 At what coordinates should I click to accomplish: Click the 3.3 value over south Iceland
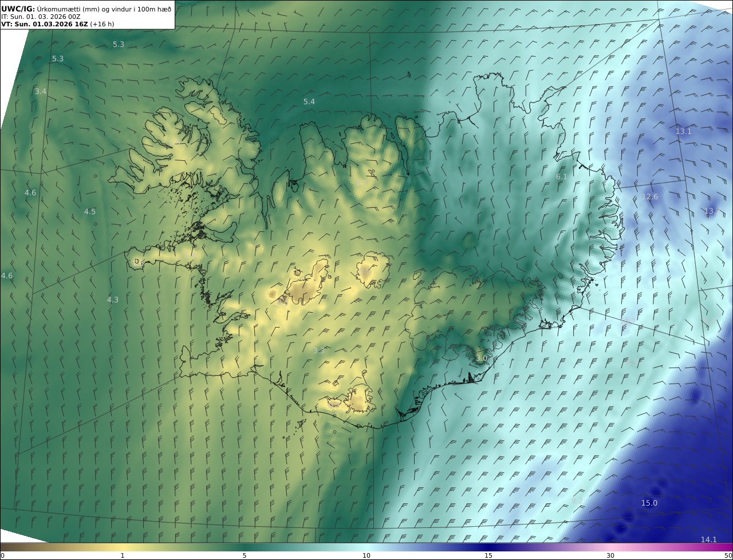click(319, 350)
